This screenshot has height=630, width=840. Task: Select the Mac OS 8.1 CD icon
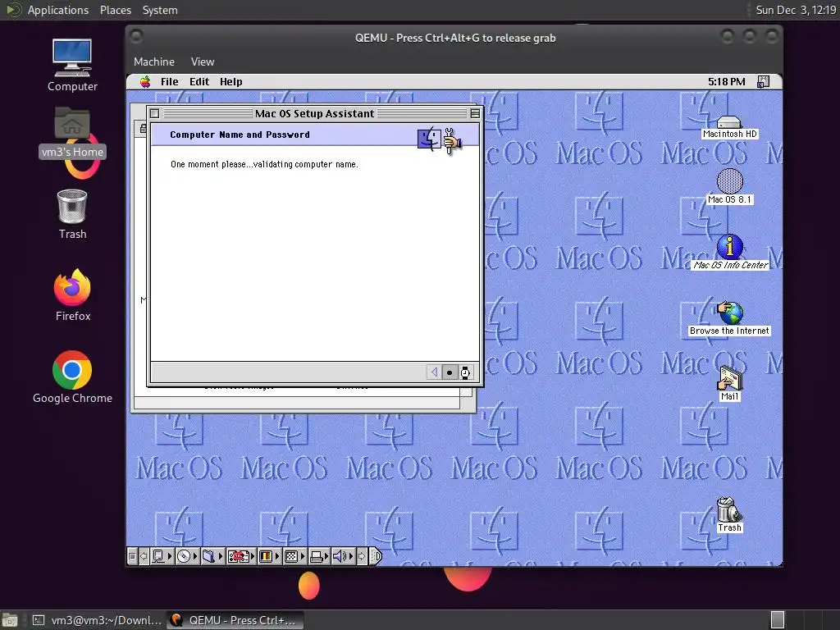(729, 186)
